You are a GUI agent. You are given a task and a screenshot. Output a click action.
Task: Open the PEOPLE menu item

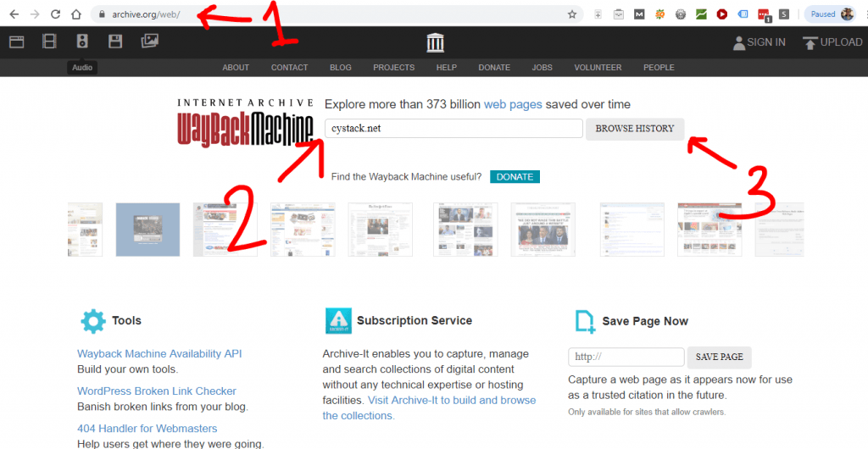click(659, 68)
